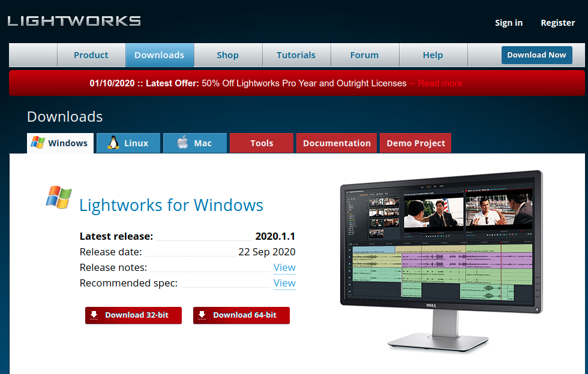588x374 pixels.
Task: Click the Lightworks logo in header
Action: point(74,21)
